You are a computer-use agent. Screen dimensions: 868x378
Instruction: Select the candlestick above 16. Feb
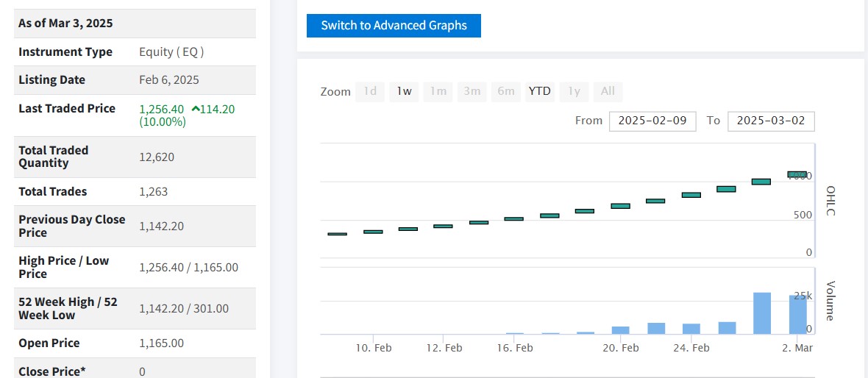(513, 218)
